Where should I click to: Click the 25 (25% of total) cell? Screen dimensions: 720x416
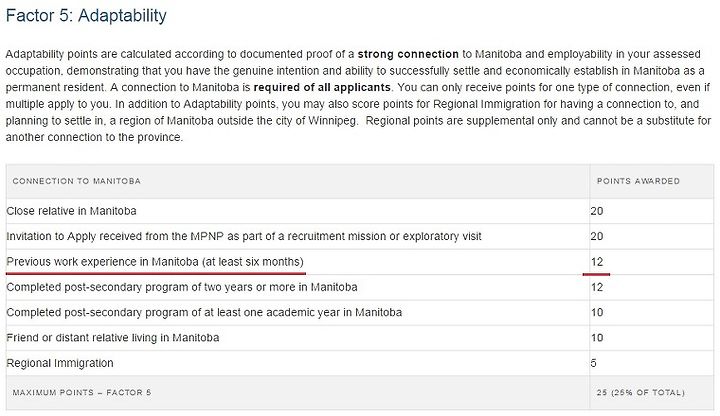[641, 393]
